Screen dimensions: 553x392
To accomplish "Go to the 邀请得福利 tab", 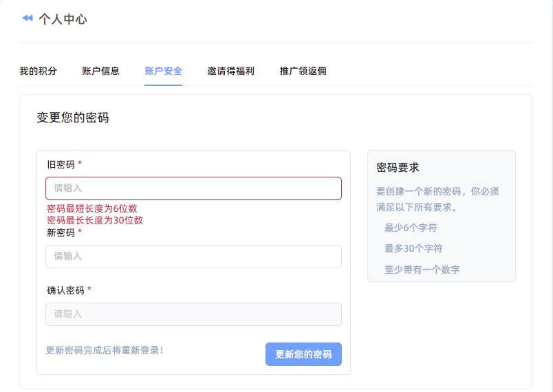I will pos(230,72).
